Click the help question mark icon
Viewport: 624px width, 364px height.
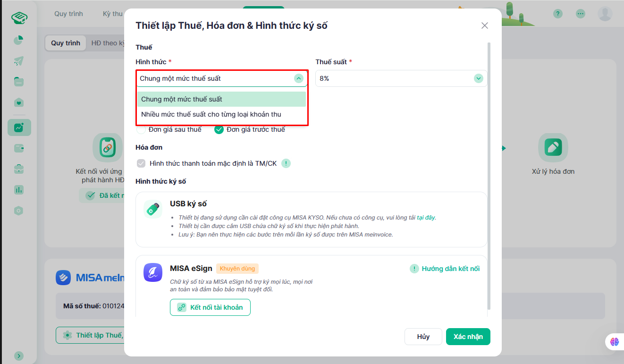click(x=558, y=14)
